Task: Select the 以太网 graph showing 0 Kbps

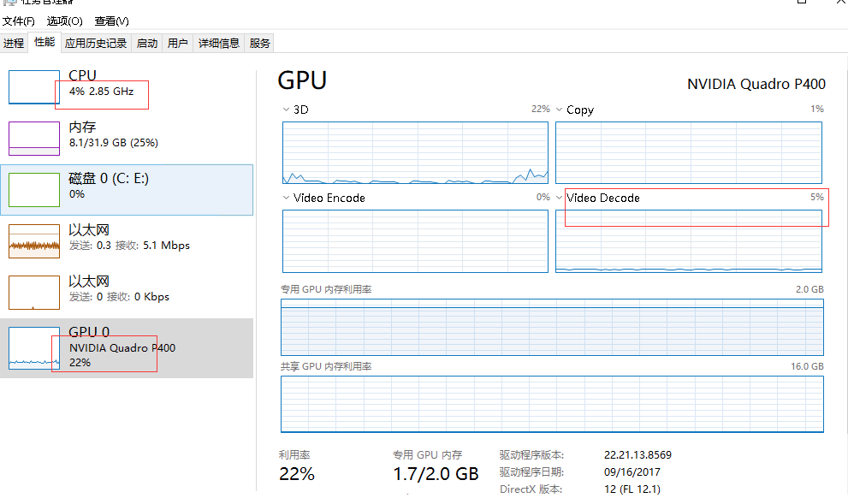Action: (34, 293)
